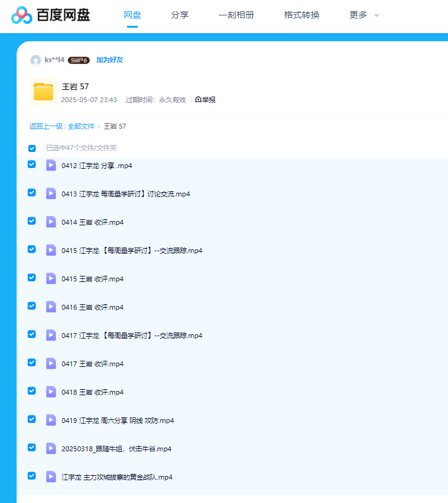Viewport: 448px width, 503px height.
Task: Expand the 更多 dropdown menu
Action: tap(364, 15)
